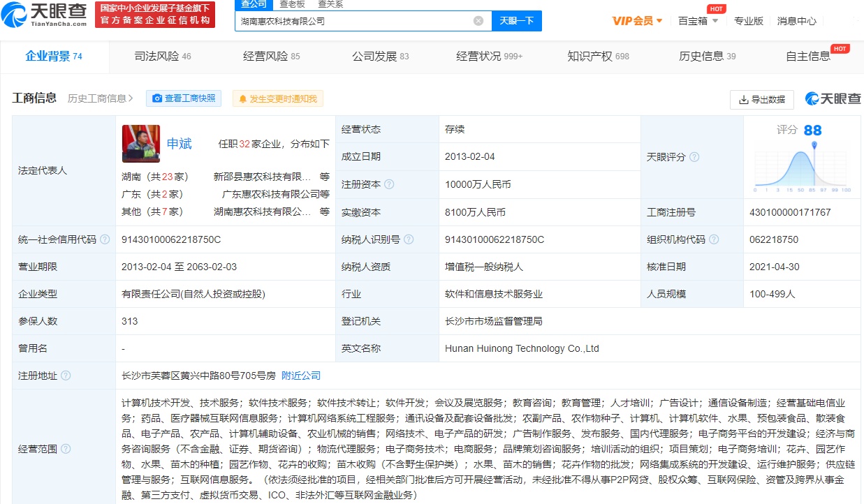Click the 广东惠农科技有限公司 link
The image size is (864, 504).
pos(270,194)
